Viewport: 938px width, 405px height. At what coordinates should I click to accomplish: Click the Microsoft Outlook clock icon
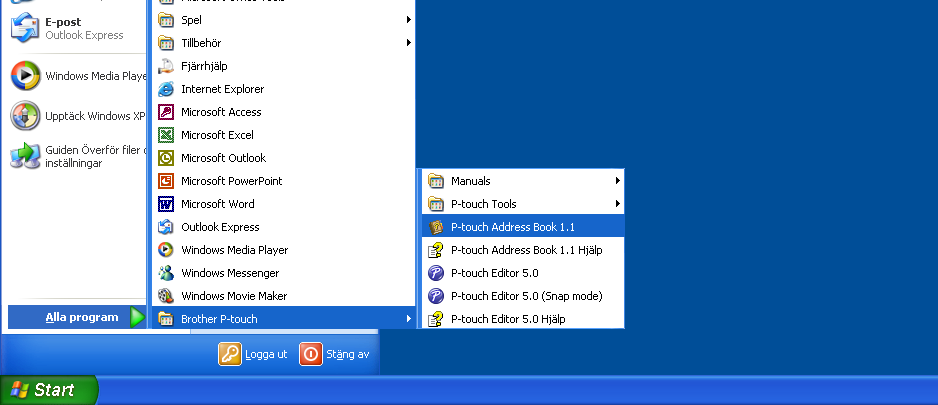(x=166, y=158)
